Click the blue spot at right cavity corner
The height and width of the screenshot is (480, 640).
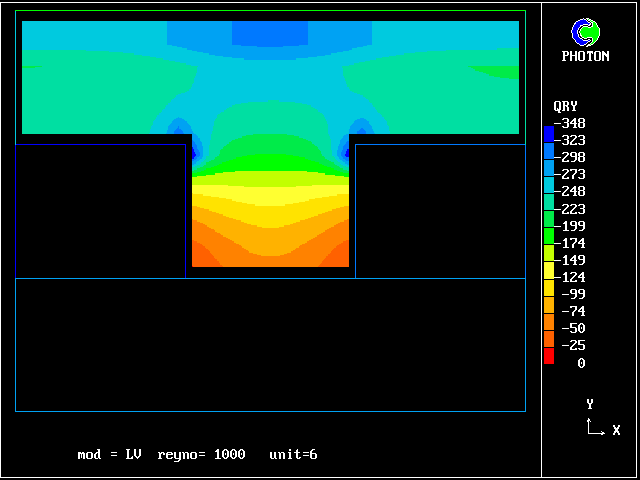click(350, 148)
